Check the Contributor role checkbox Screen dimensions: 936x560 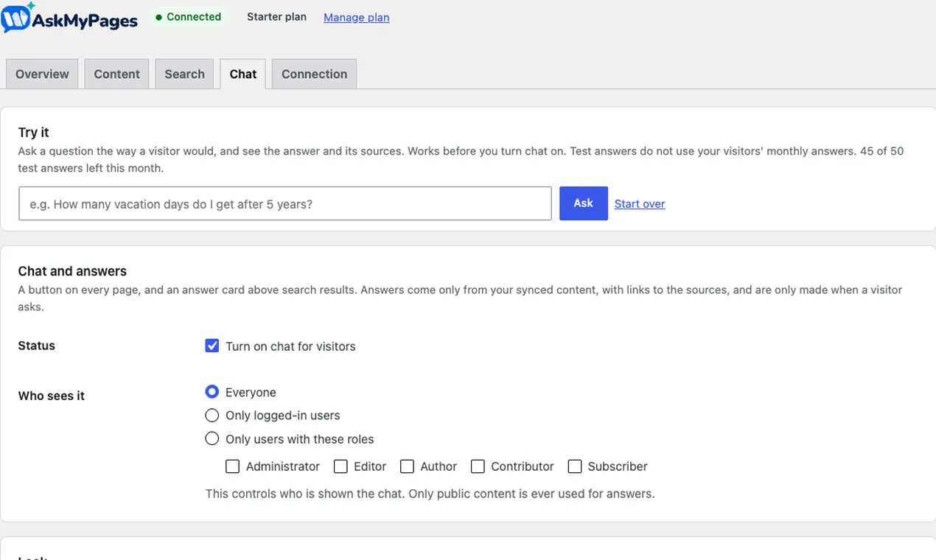[x=478, y=466]
